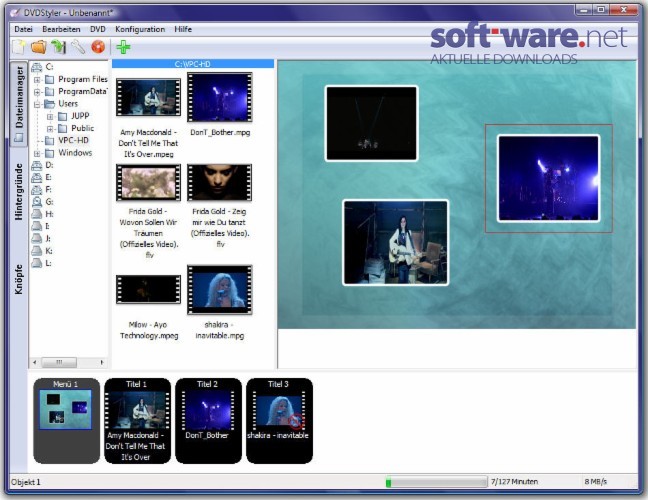Image resolution: width=648 pixels, height=500 pixels.
Task: Open the Hilfe menu
Action: (183, 29)
